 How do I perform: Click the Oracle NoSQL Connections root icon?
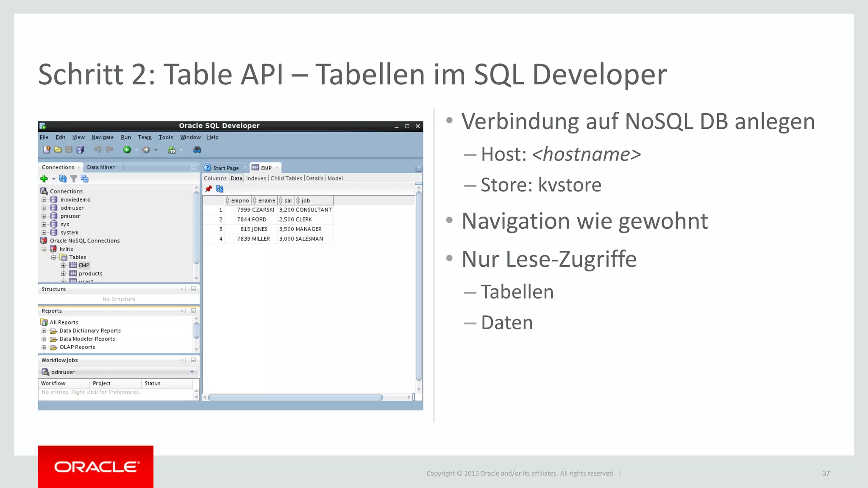[44, 241]
